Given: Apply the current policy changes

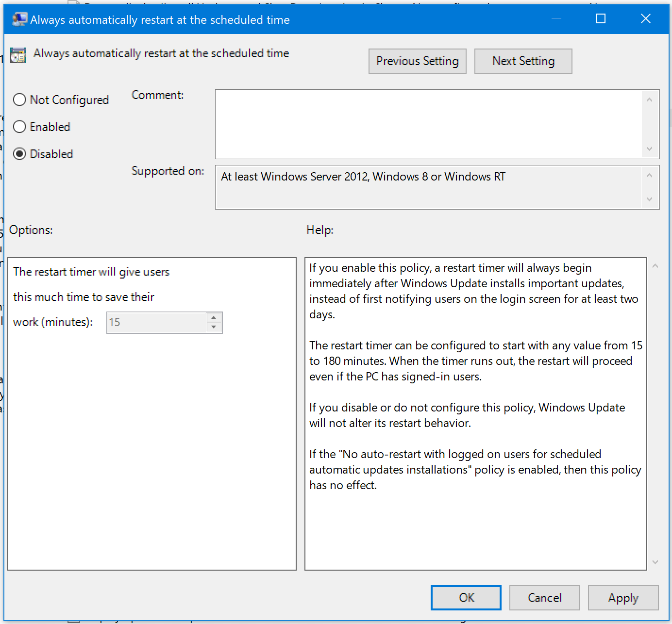Looking at the screenshot, I should pos(623,597).
